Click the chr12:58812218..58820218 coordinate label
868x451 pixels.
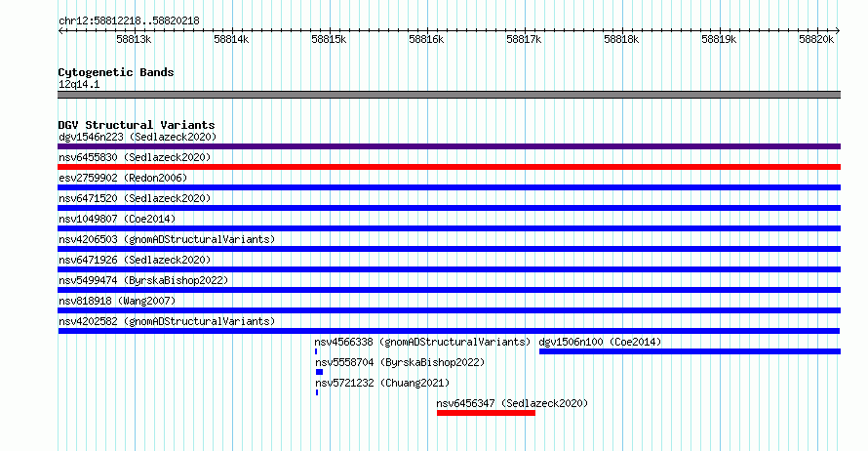(x=129, y=20)
